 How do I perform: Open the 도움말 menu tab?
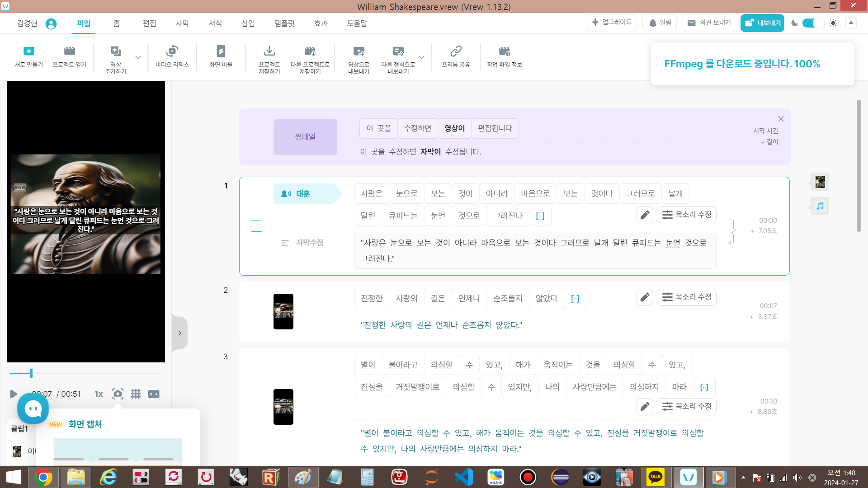[357, 23]
